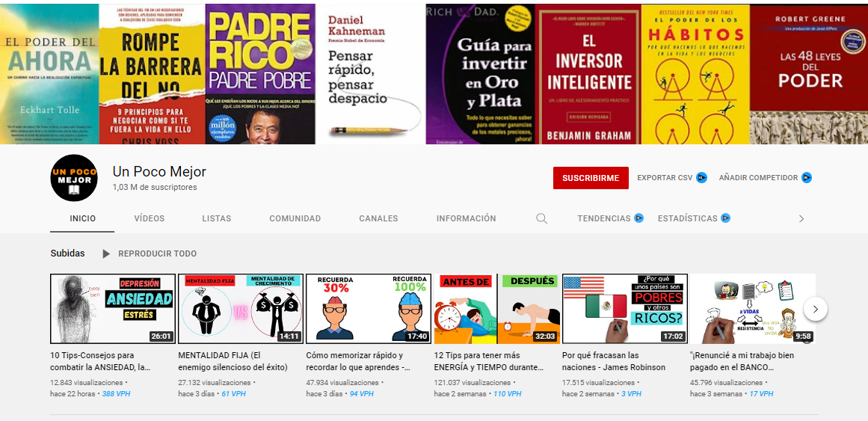Image resolution: width=868 pixels, height=421 pixels.
Task: Switch to the Inicio tab
Action: coord(82,218)
